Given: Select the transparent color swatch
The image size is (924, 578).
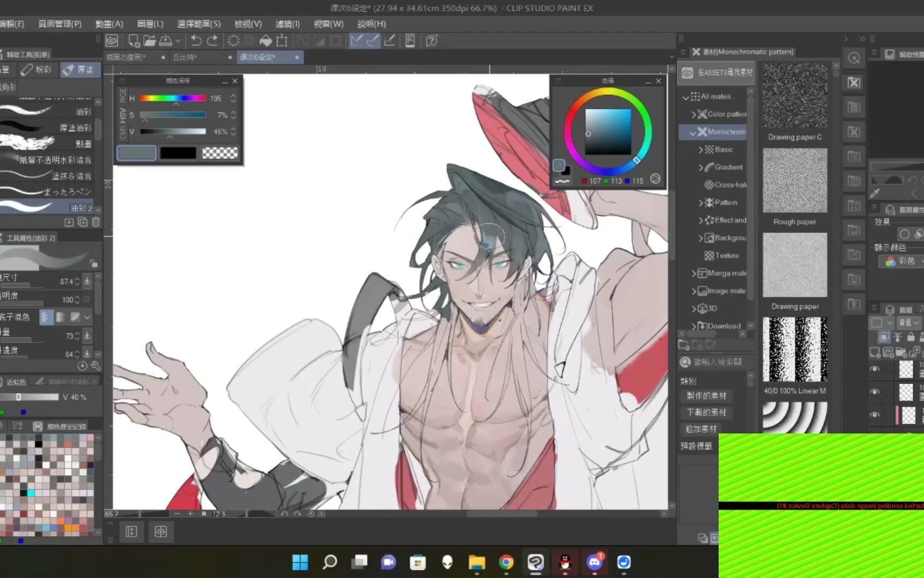Looking at the screenshot, I should click(220, 153).
